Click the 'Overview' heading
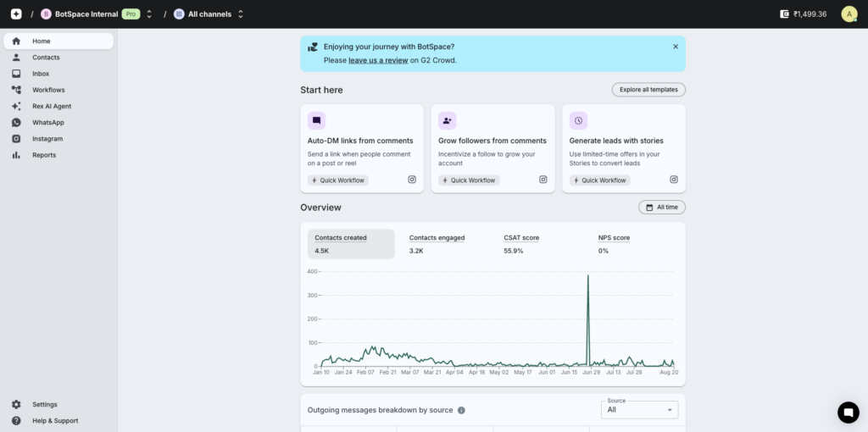The height and width of the screenshot is (432, 868). coord(320,208)
